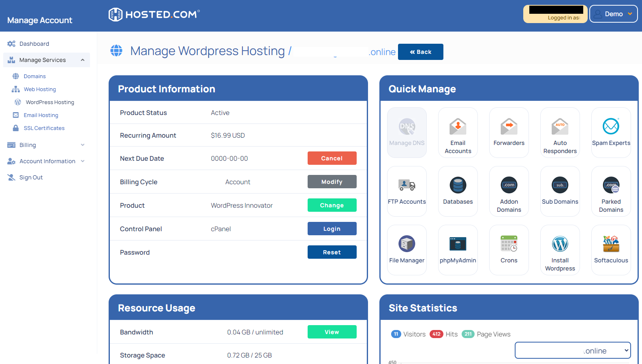Launch Spam Experts
642x364 pixels.
611,132
